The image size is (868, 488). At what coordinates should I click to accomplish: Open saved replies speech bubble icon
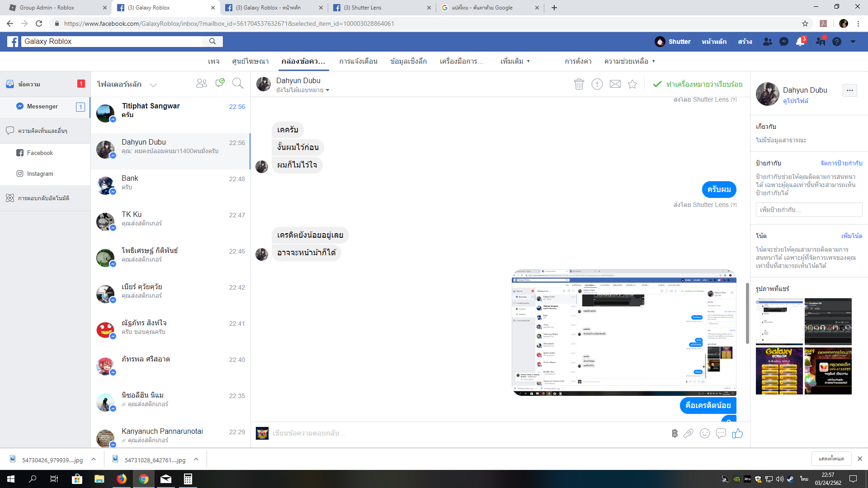(721, 433)
